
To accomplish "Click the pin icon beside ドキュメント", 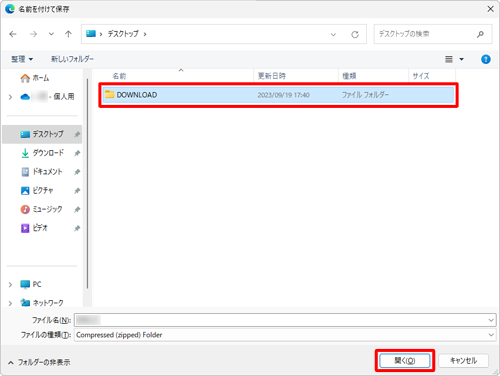I will pyautogui.click(x=77, y=172).
